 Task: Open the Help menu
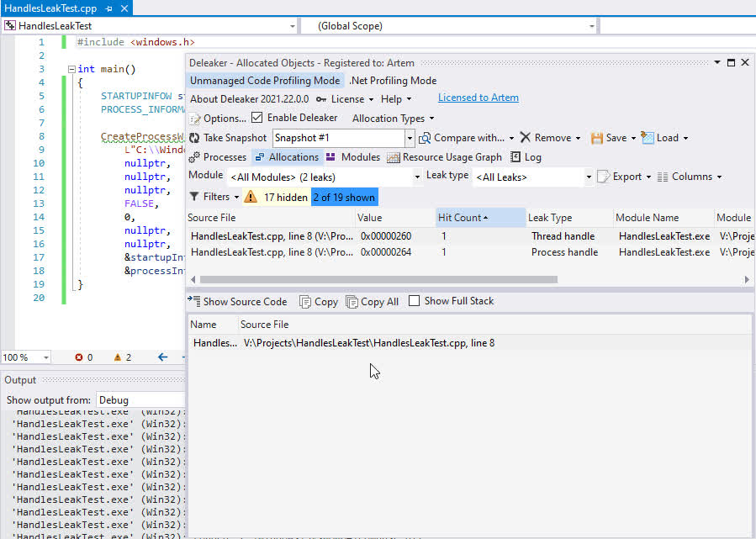click(x=392, y=98)
